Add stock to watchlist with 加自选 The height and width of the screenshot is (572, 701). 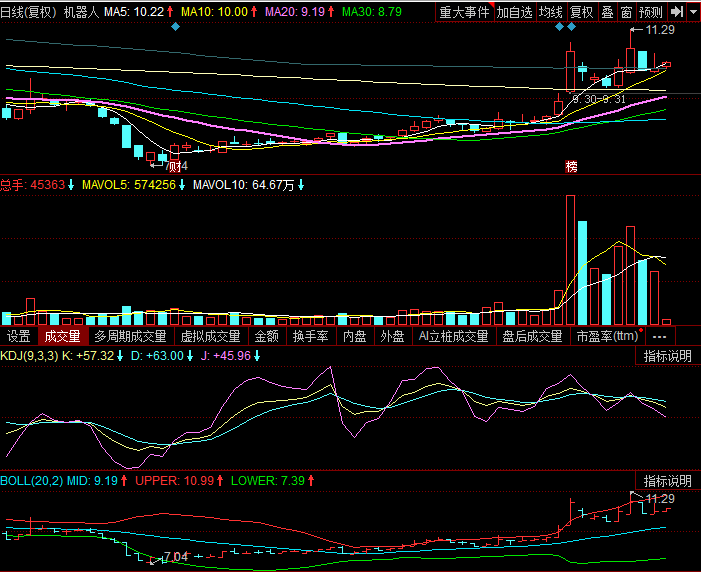514,12
